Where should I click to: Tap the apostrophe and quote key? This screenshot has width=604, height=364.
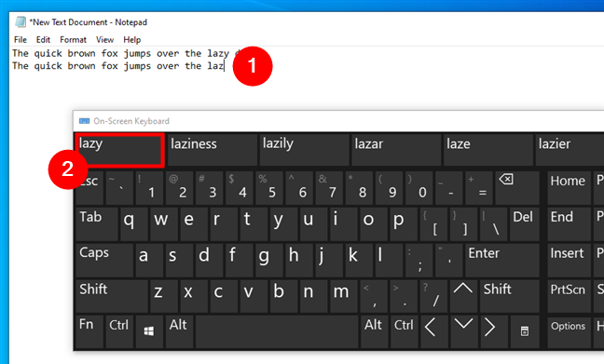448,260
